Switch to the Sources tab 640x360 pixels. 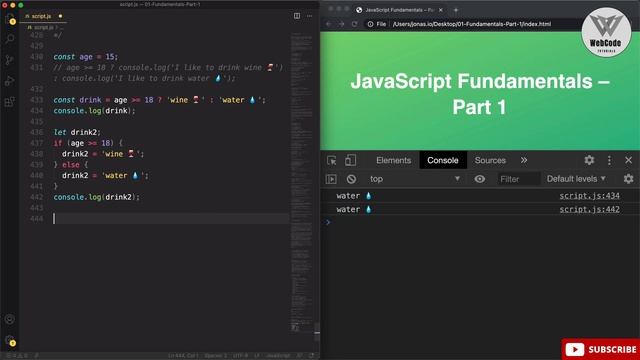click(490, 160)
